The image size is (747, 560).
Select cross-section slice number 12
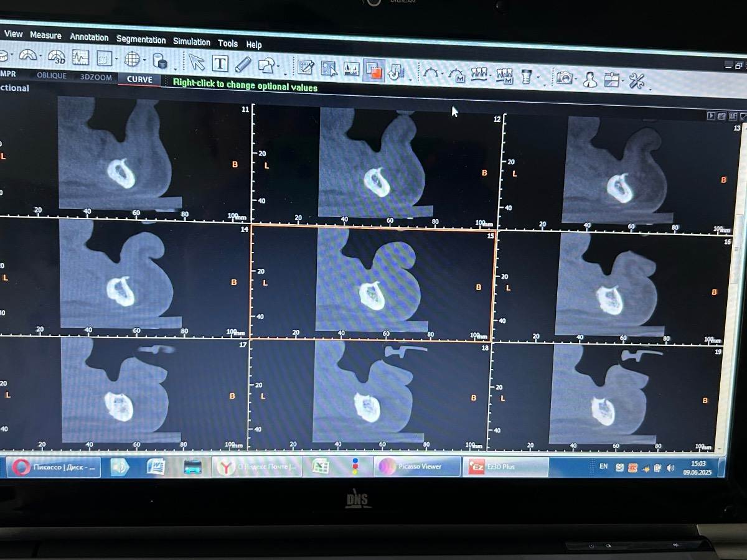click(x=377, y=168)
